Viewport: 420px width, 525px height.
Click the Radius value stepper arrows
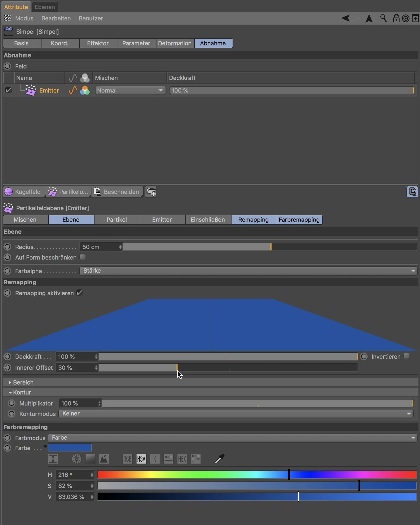click(x=120, y=247)
